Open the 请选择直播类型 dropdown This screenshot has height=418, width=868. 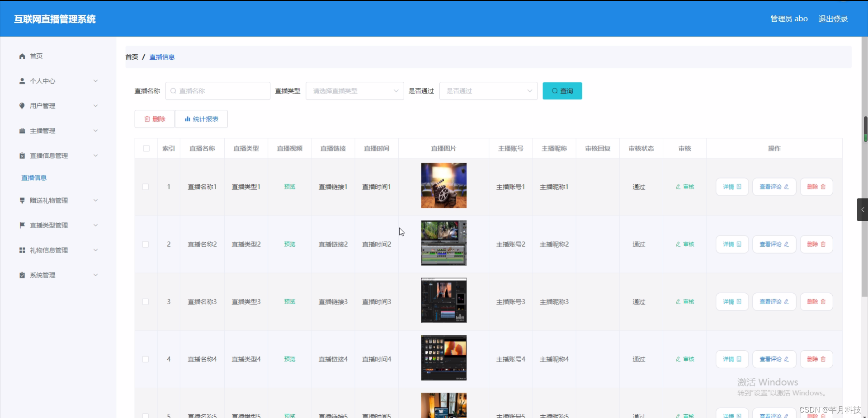point(354,91)
